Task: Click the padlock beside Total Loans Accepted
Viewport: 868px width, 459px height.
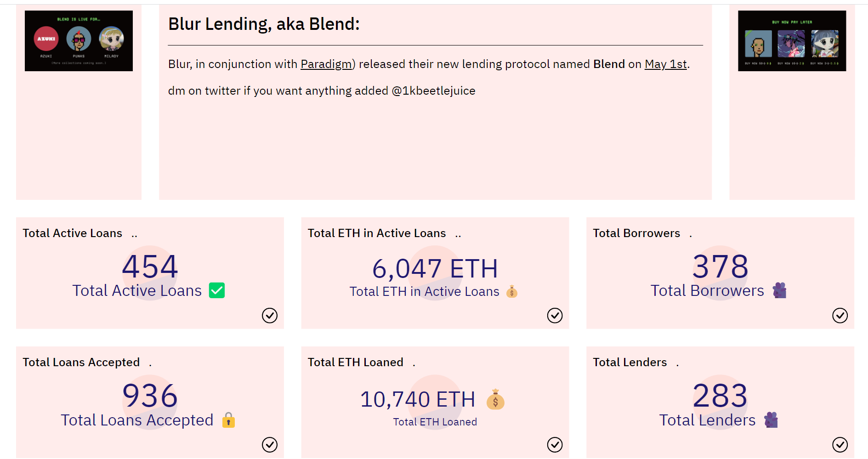Action: [x=228, y=420]
